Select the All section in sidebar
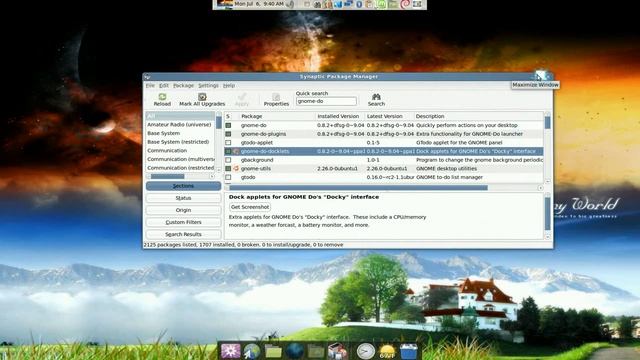Screen dimensions: 640x360 pos(180,116)
